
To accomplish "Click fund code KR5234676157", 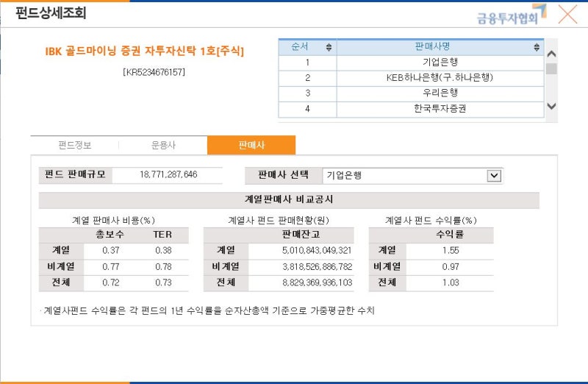I will [154, 72].
